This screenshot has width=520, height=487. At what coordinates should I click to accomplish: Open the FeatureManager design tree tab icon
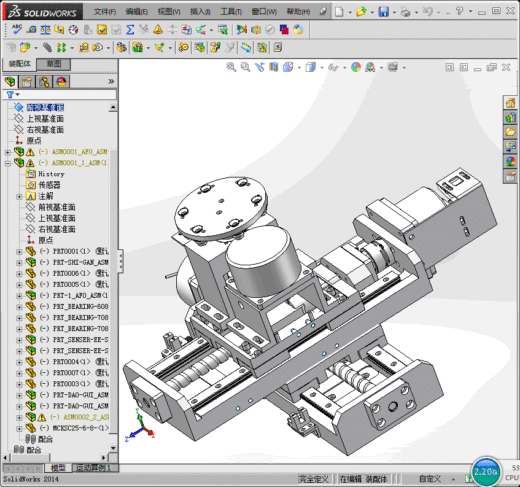pos(10,82)
